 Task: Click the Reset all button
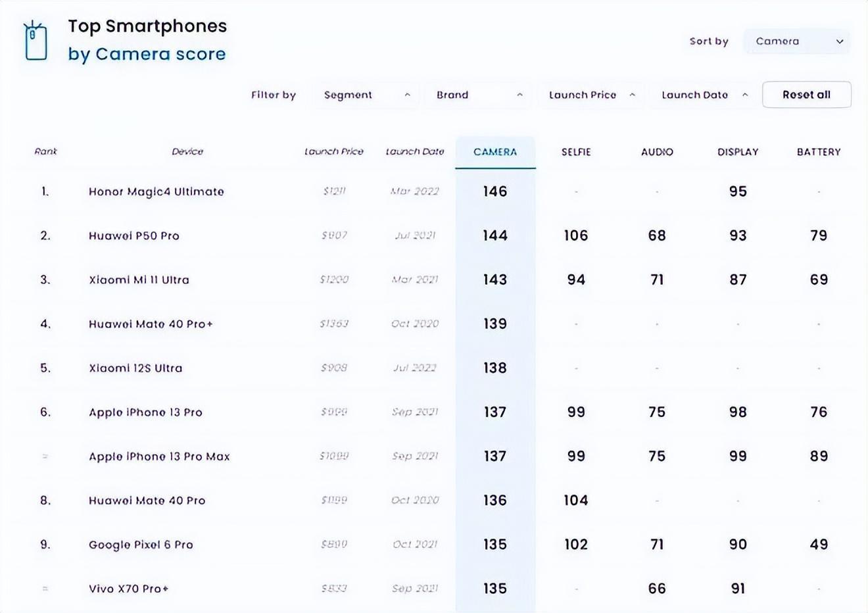pos(806,95)
